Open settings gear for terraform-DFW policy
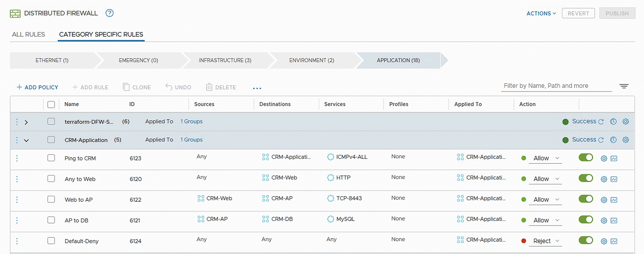 point(625,122)
